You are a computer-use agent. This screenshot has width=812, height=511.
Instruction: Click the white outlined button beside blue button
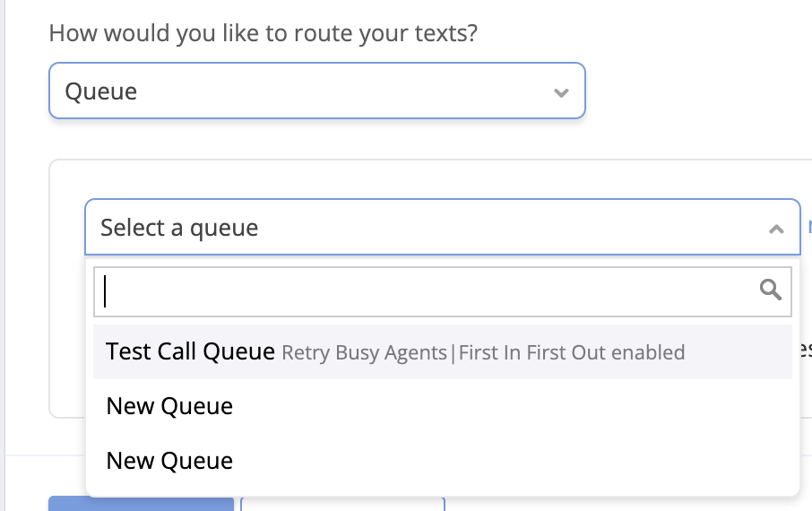(x=343, y=504)
